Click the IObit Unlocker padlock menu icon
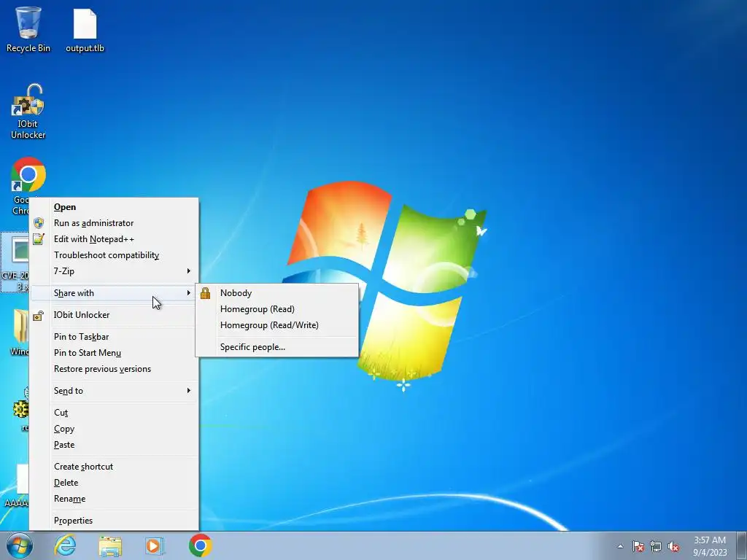This screenshot has height=560, width=747. [39, 315]
